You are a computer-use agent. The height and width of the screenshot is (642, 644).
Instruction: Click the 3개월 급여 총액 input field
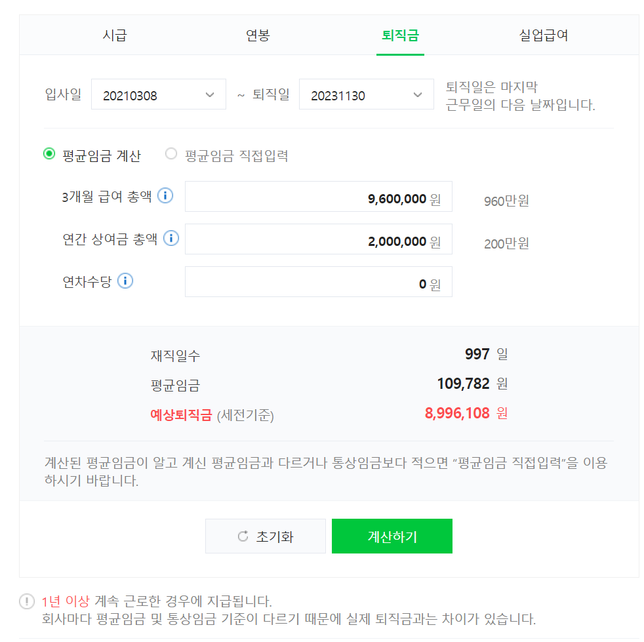(318, 198)
